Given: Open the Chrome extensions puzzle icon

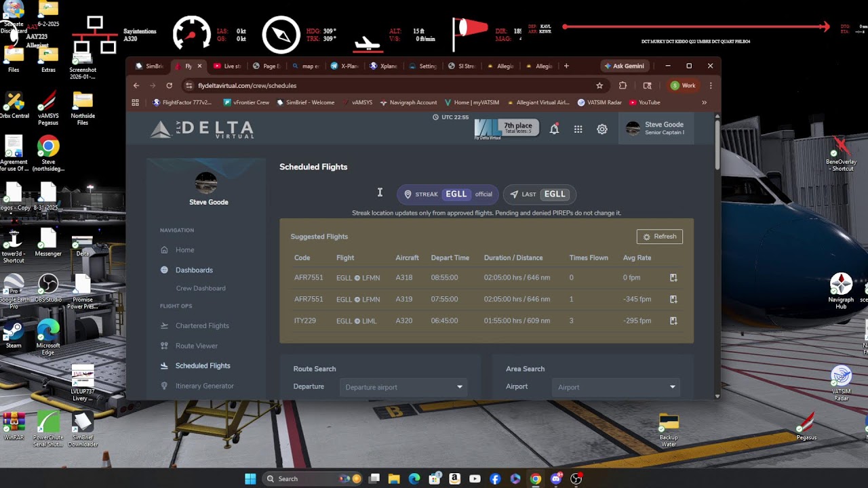Looking at the screenshot, I should [x=623, y=85].
